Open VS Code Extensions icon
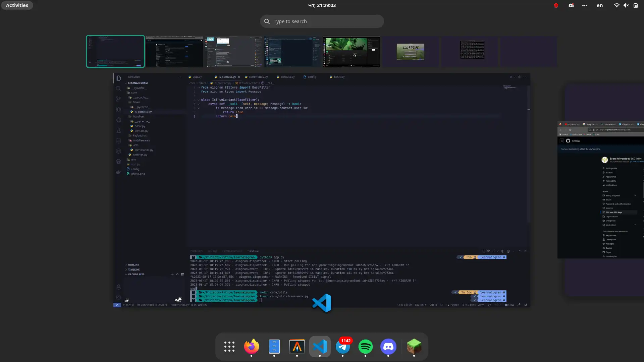The image size is (644, 362). point(118,120)
